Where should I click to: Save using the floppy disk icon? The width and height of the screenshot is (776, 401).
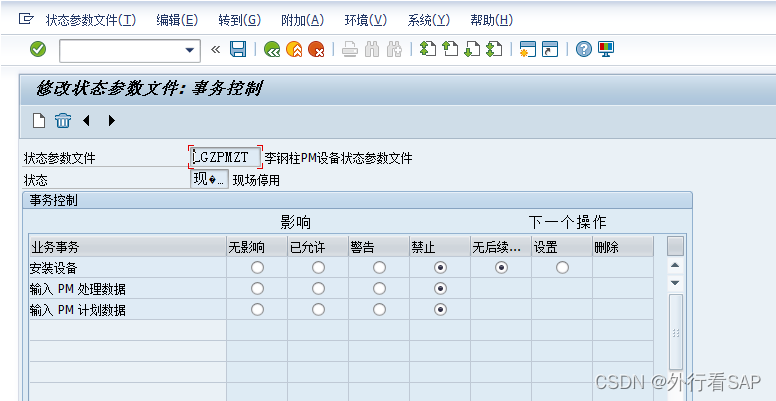[238, 49]
